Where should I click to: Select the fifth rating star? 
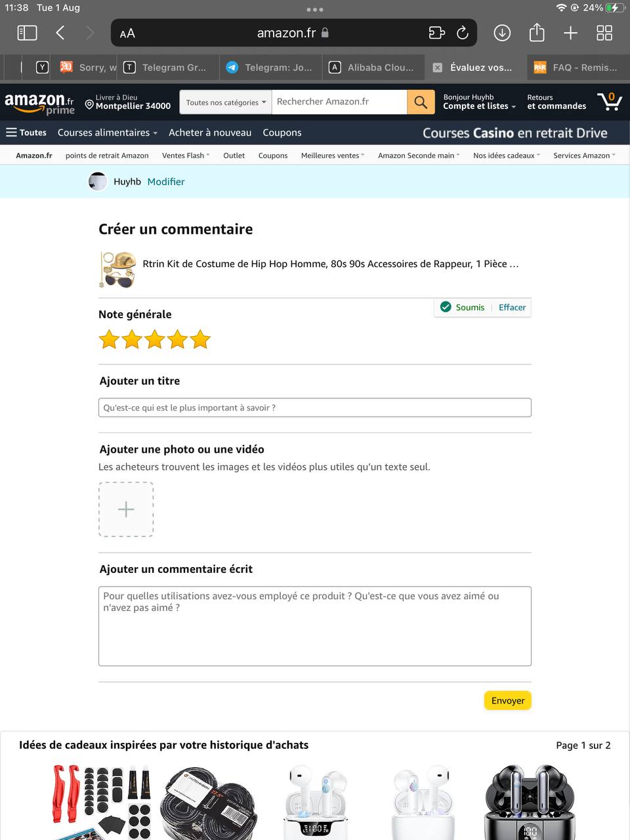(200, 340)
